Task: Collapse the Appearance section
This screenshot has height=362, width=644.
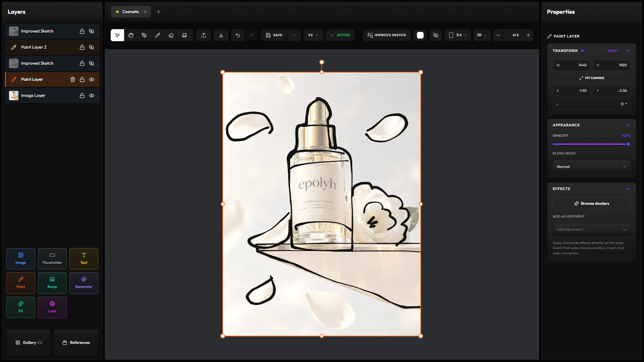Action: 628,125
